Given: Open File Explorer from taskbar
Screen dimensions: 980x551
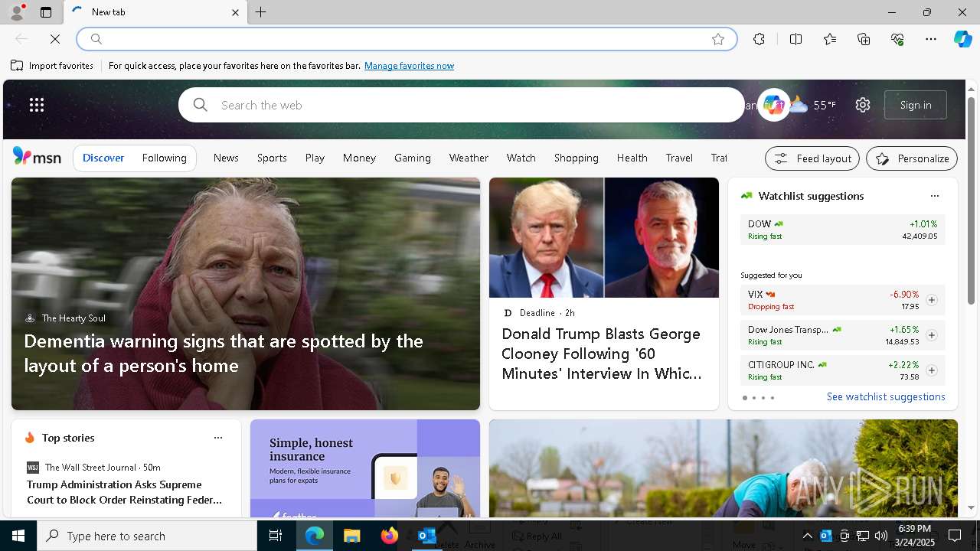Looking at the screenshot, I should tap(351, 536).
